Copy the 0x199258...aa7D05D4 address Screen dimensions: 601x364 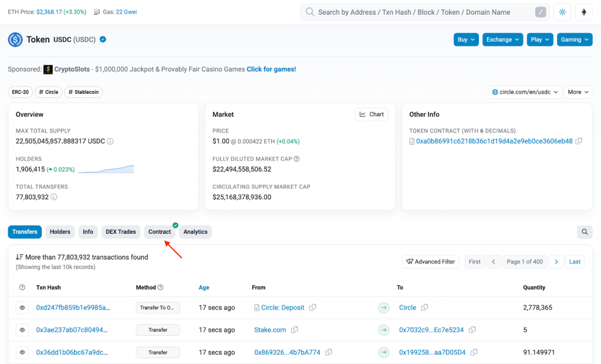[x=474, y=352]
